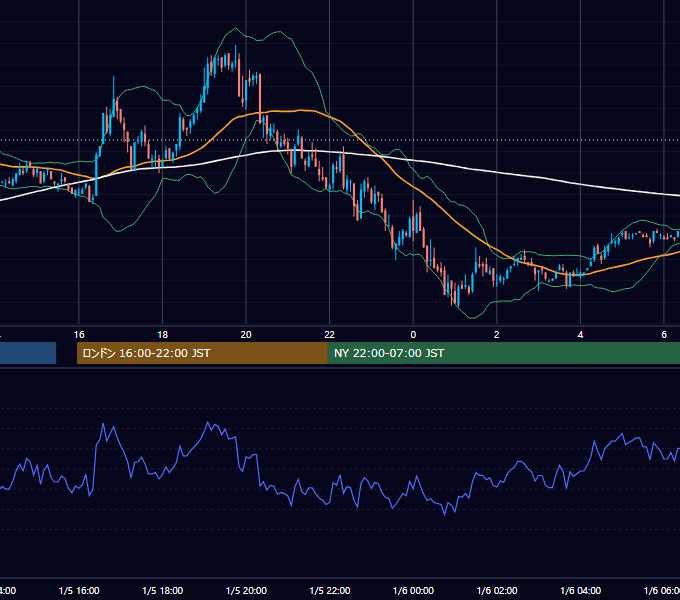Click the ロンドン 16:00-22:00 JST session bar
This screenshot has width=680, height=600.
(202, 353)
